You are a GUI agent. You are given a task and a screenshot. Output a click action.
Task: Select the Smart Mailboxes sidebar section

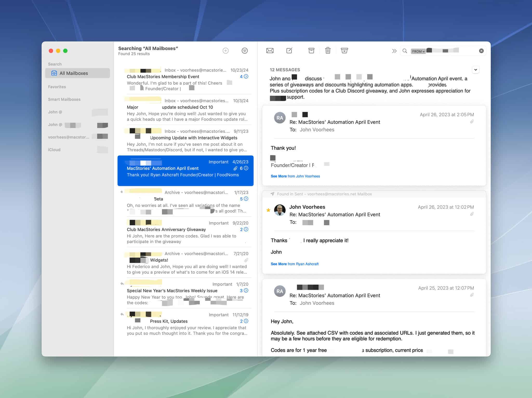[x=64, y=99]
